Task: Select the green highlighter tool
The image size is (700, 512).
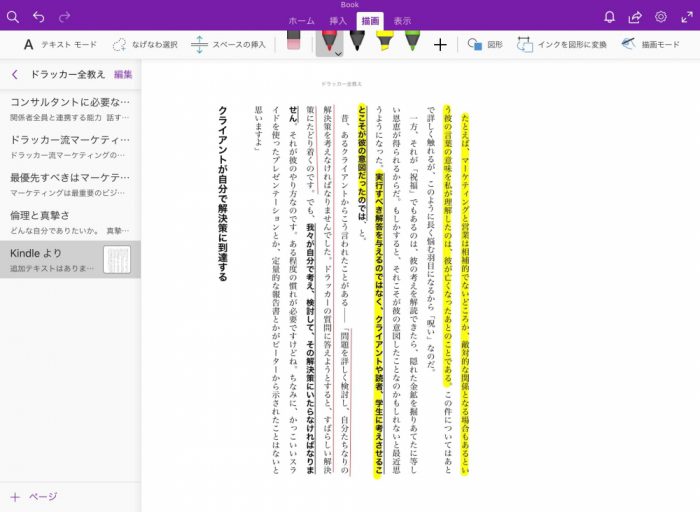Action: pyautogui.click(x=412, y=40)
